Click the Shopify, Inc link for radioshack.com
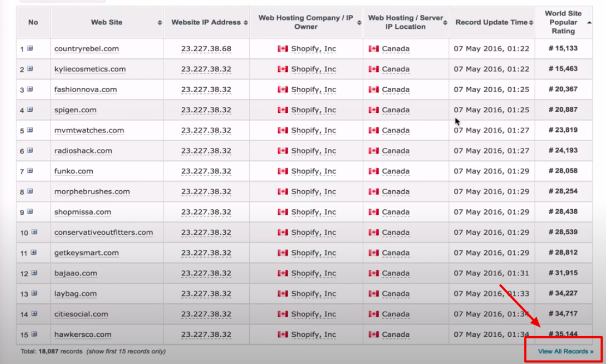This screenshot has height=364, width=606. [314, 151]
